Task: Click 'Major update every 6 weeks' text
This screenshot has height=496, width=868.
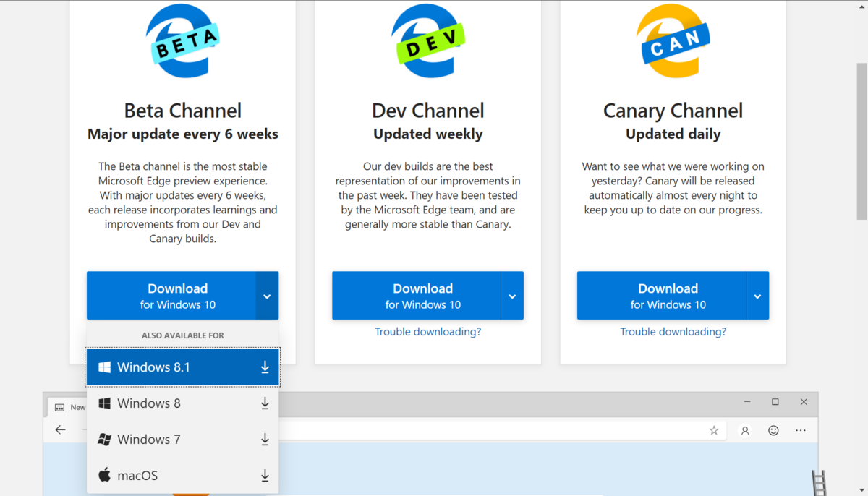Action: pos(182,134)
